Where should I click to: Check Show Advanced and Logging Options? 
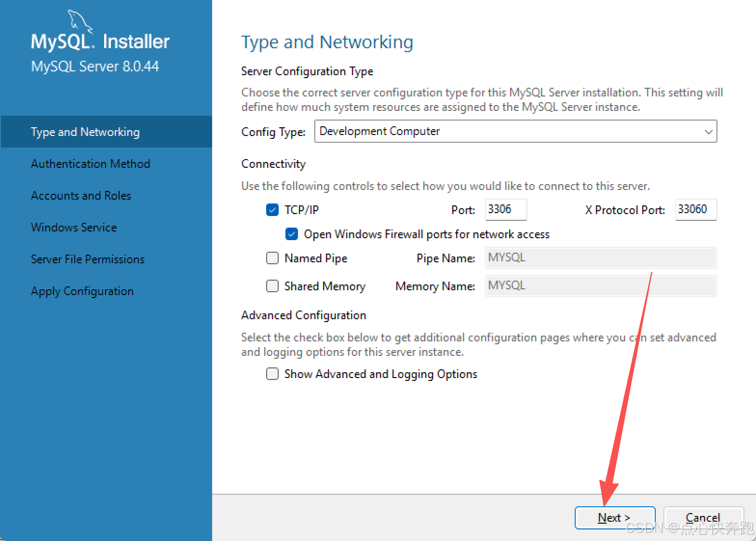(x=272, y=374)
